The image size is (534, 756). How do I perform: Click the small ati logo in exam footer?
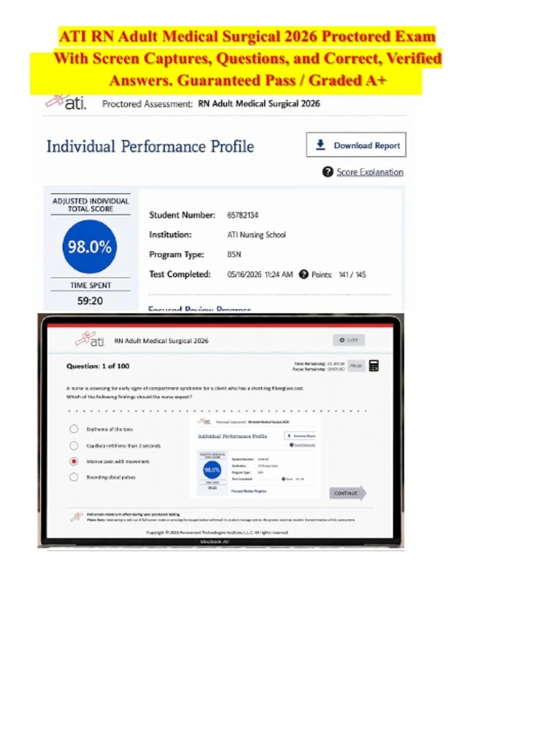pos(77,517)
